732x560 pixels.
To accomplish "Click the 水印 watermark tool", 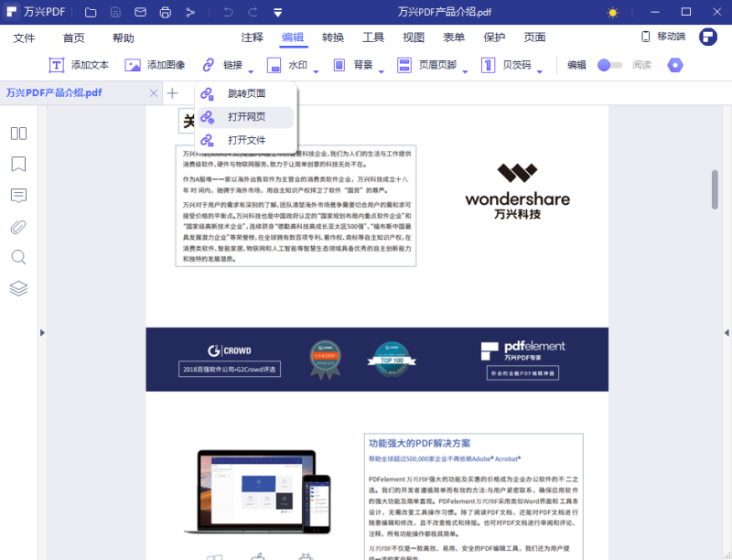I will [x=288, y=65].
